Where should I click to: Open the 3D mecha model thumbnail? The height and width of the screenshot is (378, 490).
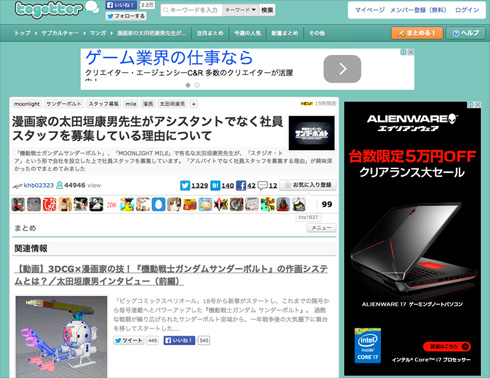pos(61,337)
